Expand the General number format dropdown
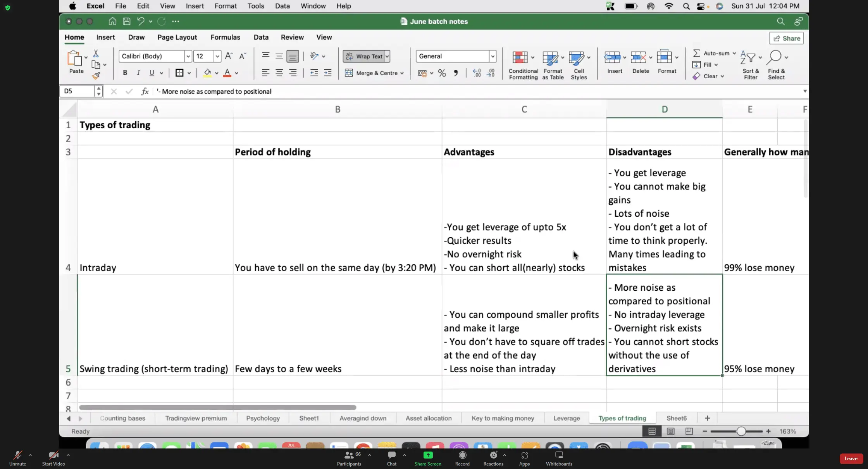868x469 pixels. point(493,56)
